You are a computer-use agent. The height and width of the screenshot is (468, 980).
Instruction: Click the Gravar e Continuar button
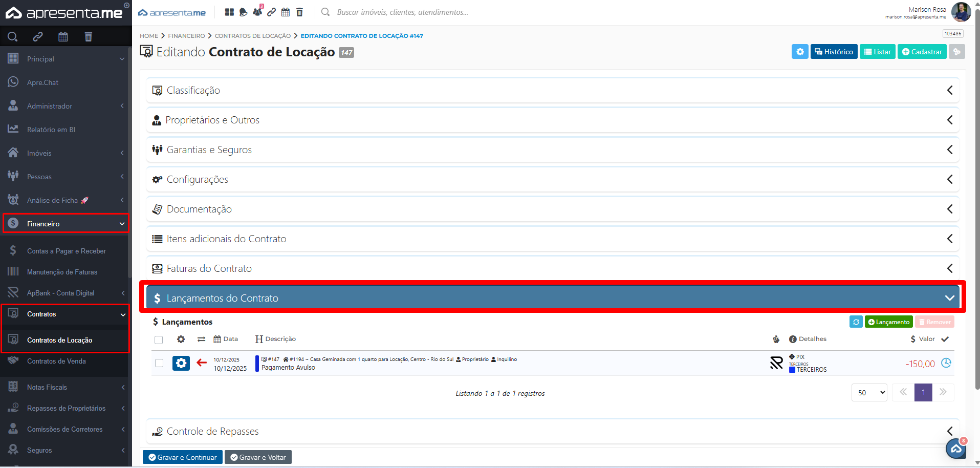click(182, 457)
